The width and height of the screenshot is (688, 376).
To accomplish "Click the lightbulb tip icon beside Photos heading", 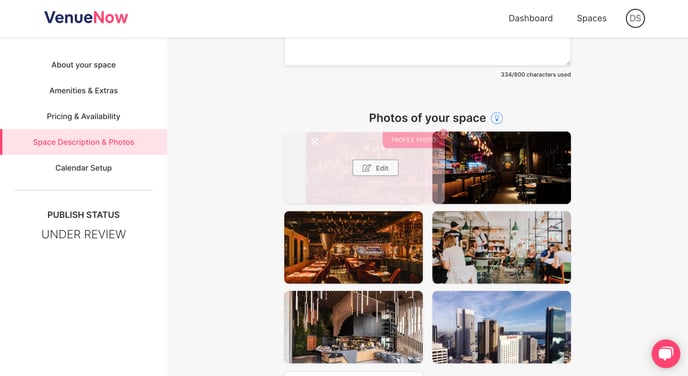I will point(497,118).
